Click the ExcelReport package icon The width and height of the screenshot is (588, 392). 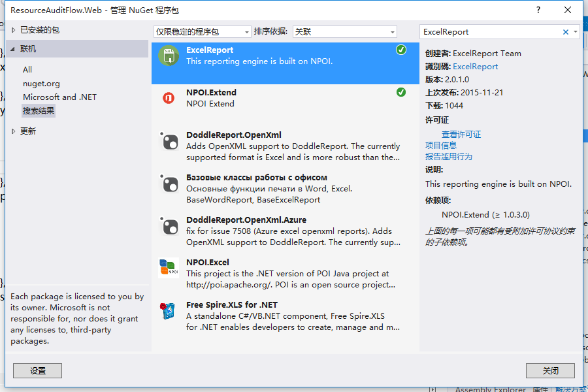[x=169, y=56]
